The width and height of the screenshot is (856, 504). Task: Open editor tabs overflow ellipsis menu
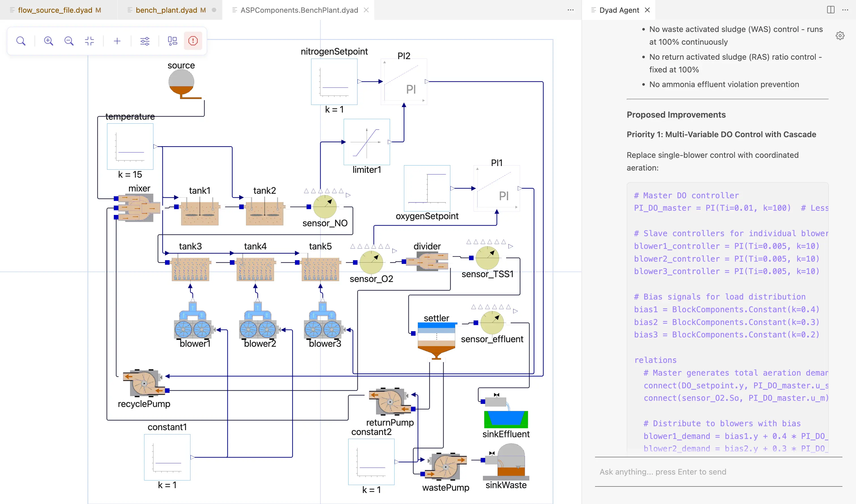571,10
